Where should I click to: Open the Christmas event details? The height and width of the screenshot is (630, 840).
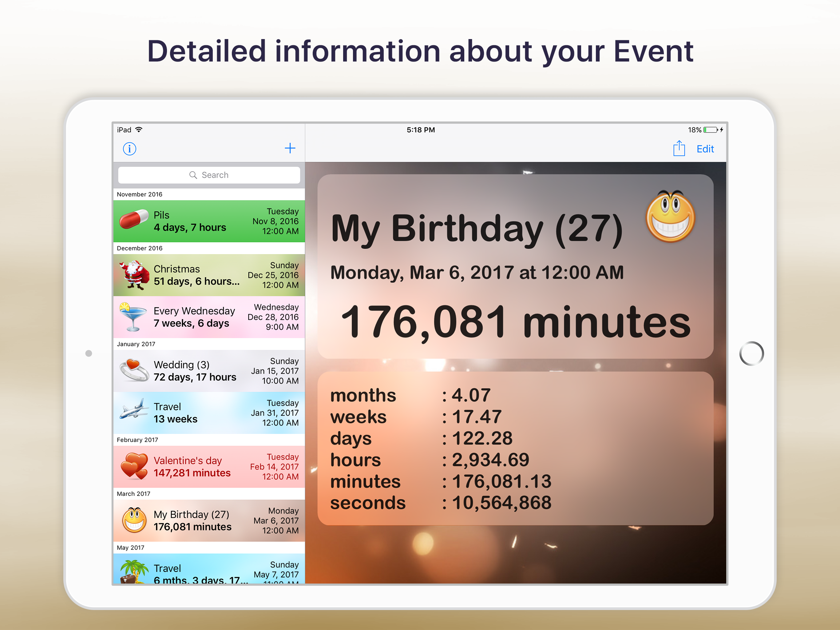point(209,275)
